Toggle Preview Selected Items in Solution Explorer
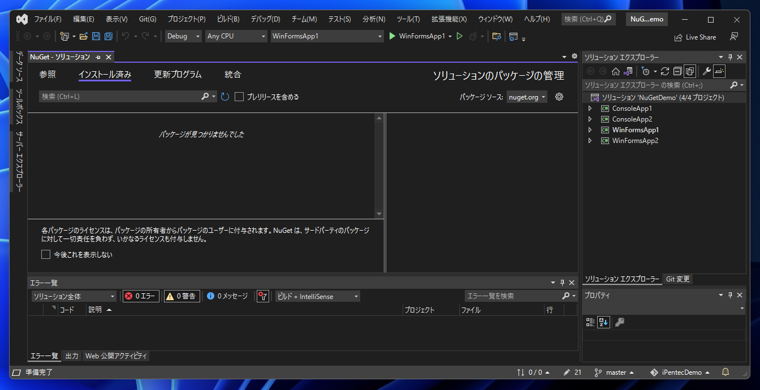The height and width of the screenshot is (390, 760). [x=719, y=72]
